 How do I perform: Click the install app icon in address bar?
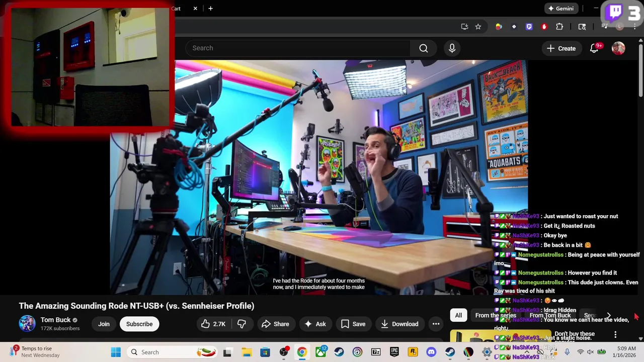click(x=464, y=27)
